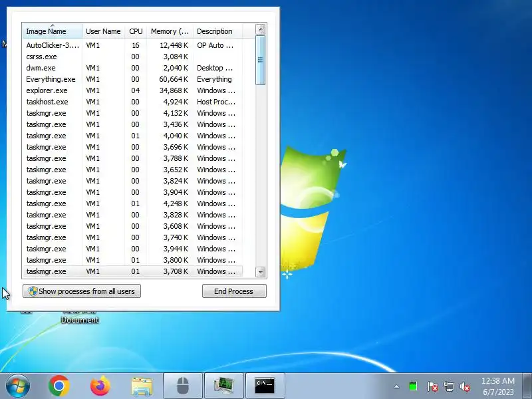The width and height of the screenshot is (532, 399).
Task: Select the Everything.exe process row
Action: click(132, 79)
